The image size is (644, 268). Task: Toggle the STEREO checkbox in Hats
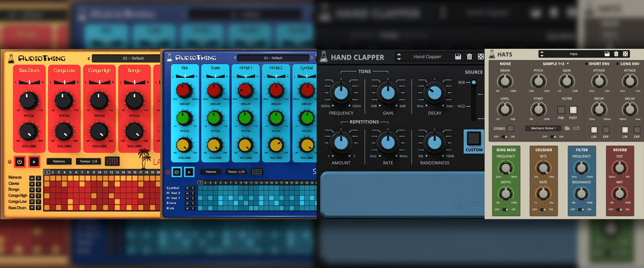(x=510, y=128)
